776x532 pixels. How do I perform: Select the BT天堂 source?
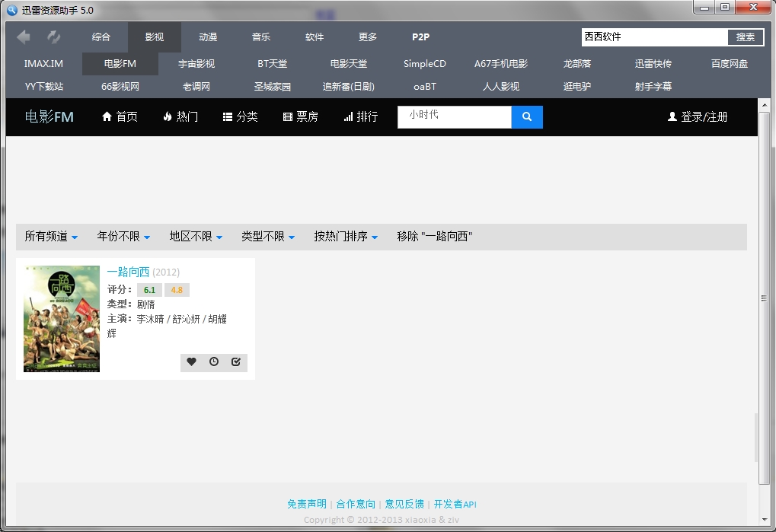tap(272, 64)
